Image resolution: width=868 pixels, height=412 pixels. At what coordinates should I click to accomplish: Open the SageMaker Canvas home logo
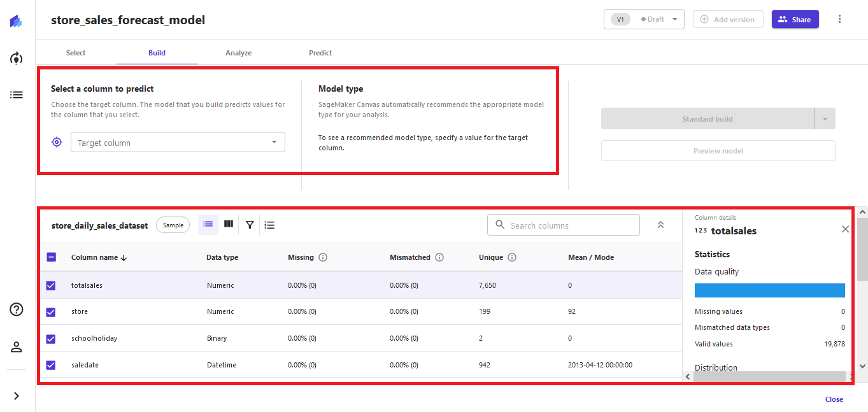[16, 22]
